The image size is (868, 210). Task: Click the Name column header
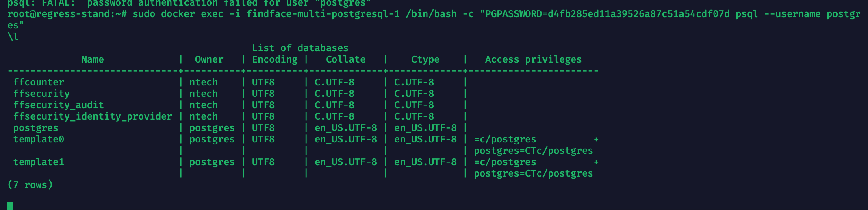(x=93, y=59)
